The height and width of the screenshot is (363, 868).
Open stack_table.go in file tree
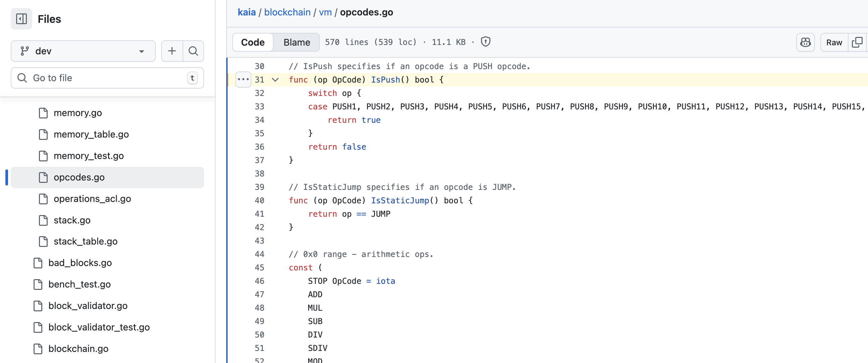(x=85, y=241)
